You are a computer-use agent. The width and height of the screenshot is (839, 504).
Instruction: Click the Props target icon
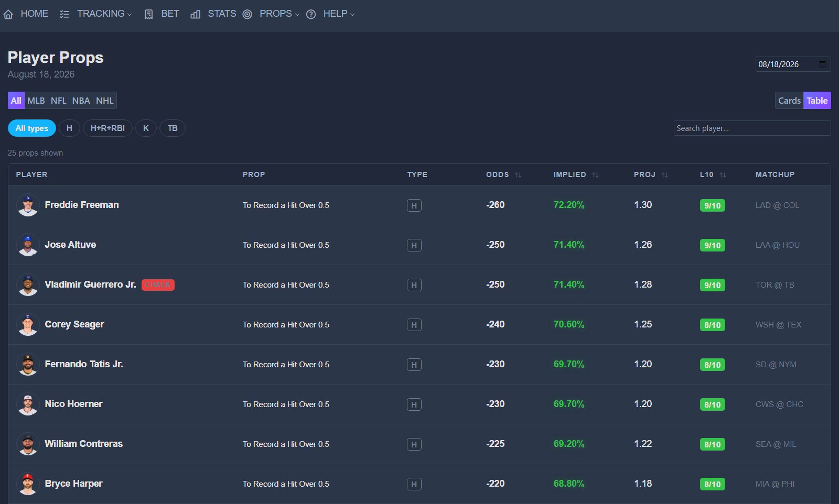tap(248, 14)
